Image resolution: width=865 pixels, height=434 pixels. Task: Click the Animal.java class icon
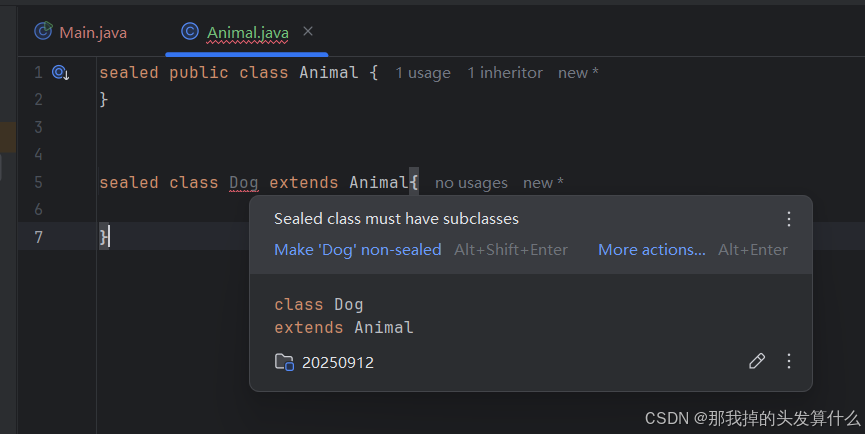click(x=190, y=31)
